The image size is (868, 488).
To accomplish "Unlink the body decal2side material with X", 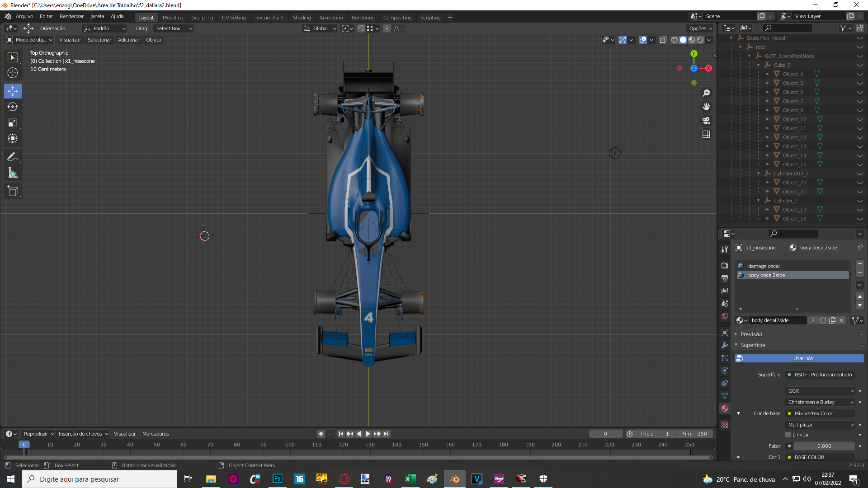I will coord(841,320).
